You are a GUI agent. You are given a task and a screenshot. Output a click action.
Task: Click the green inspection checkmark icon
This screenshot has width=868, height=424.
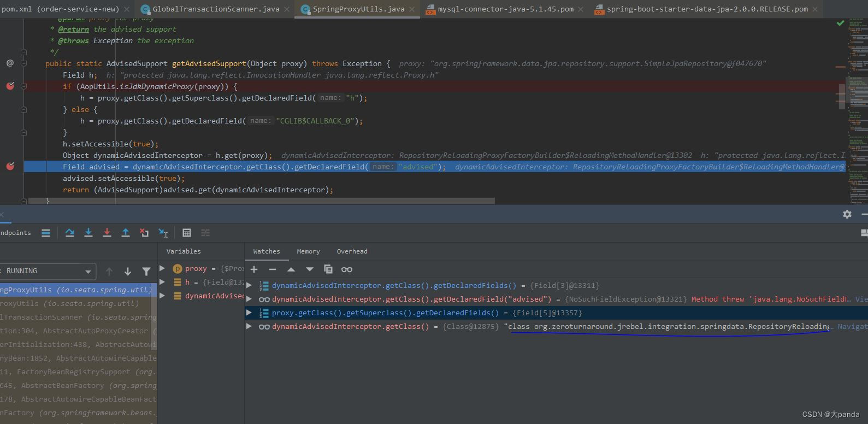(x=840, y=23)
